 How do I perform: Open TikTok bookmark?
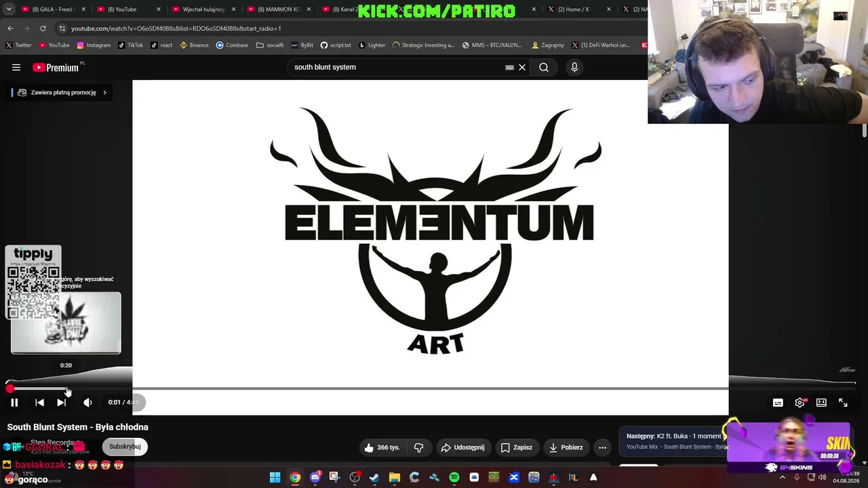pyautogui.click(x=130, y=45)
